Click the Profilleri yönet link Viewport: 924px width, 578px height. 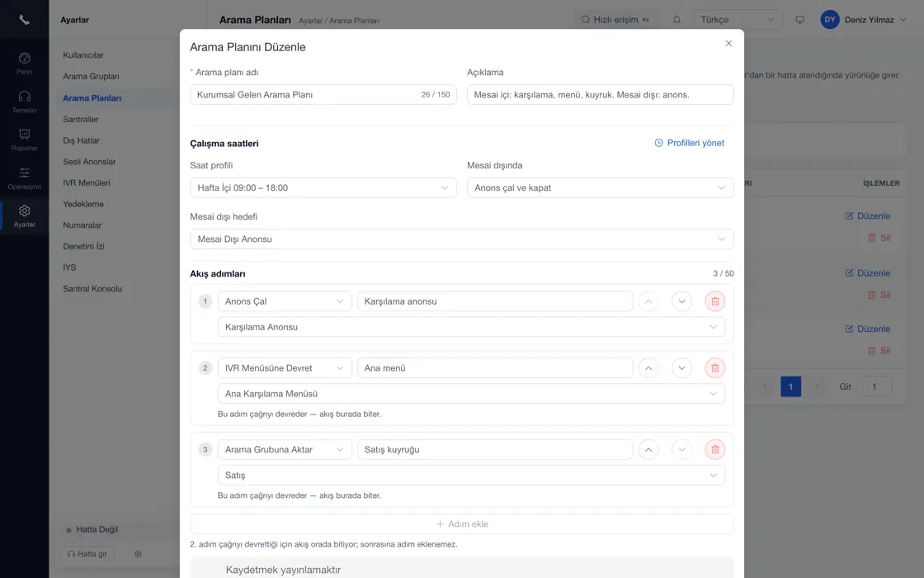click(x=690, y=143)
